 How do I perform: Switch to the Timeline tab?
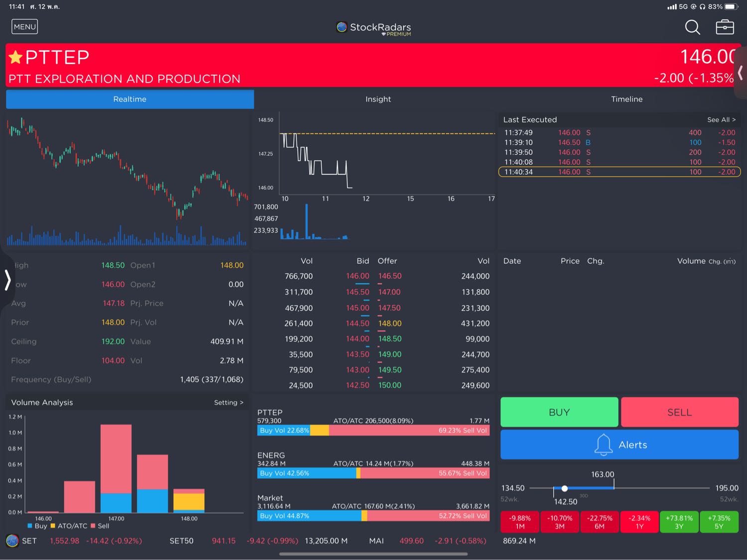tap(626, 99)
